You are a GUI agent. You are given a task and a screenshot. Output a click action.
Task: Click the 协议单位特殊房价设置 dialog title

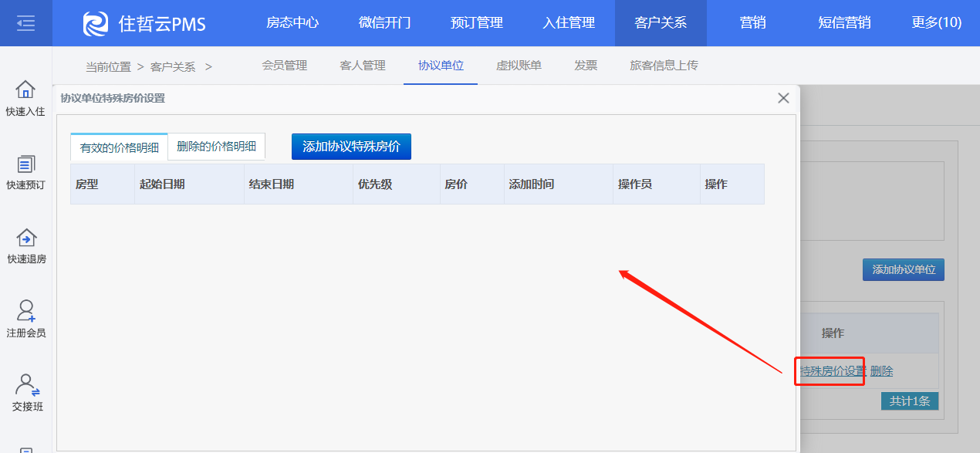(x=113, y=98)
